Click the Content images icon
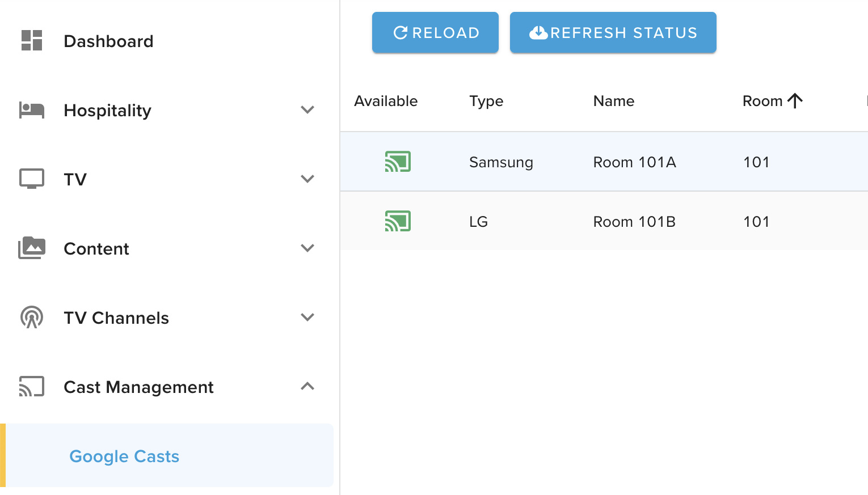The width and height of the screenshot is (868, 495). tap(32, 248)
